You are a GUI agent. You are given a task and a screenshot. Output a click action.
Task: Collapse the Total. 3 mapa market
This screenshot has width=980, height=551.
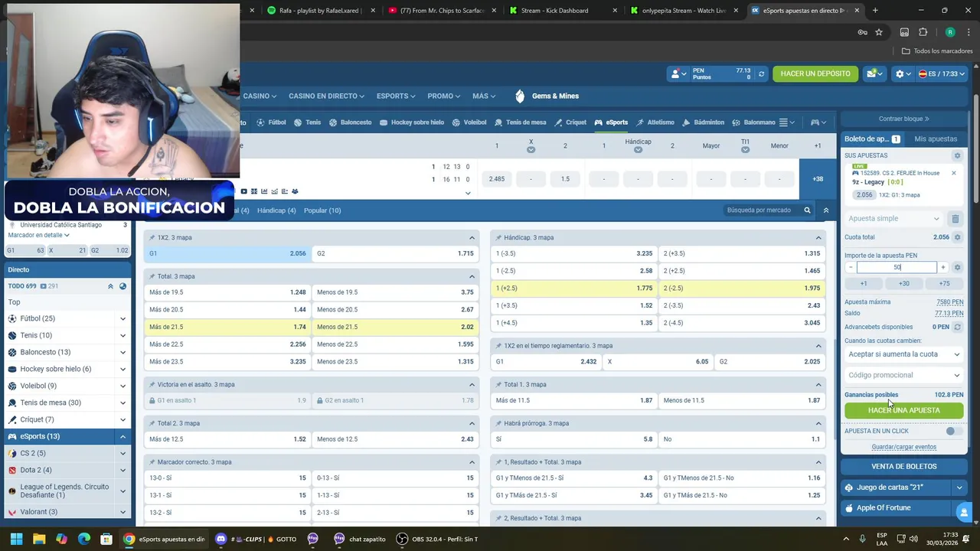472,276
